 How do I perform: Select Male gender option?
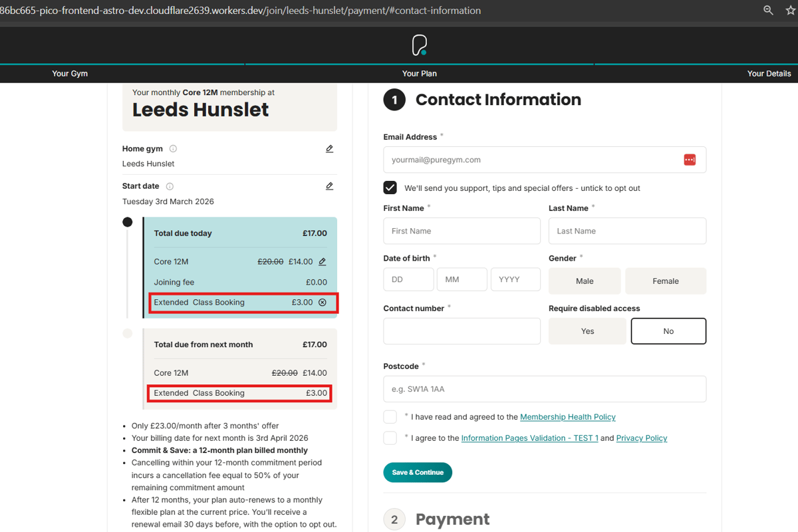[585, 281]
